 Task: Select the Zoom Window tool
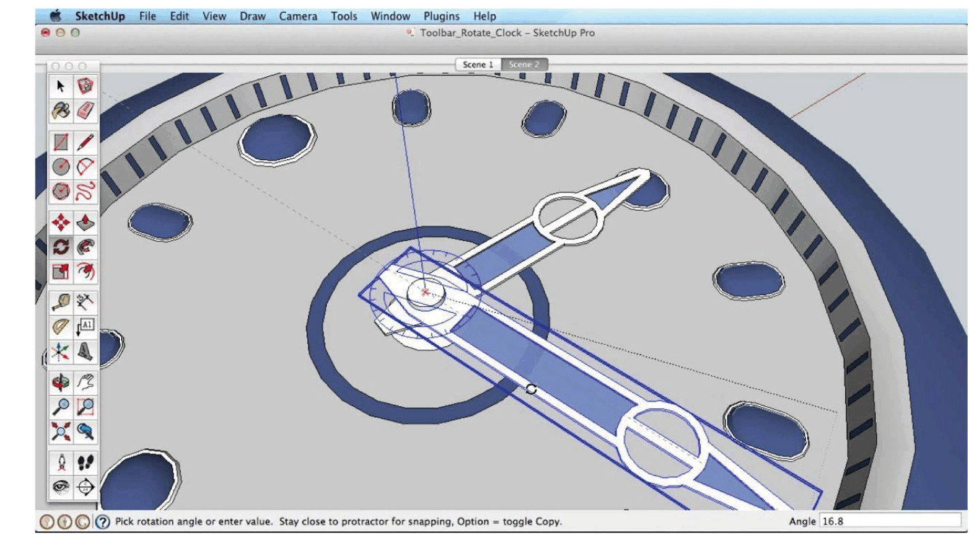(85, 407)
